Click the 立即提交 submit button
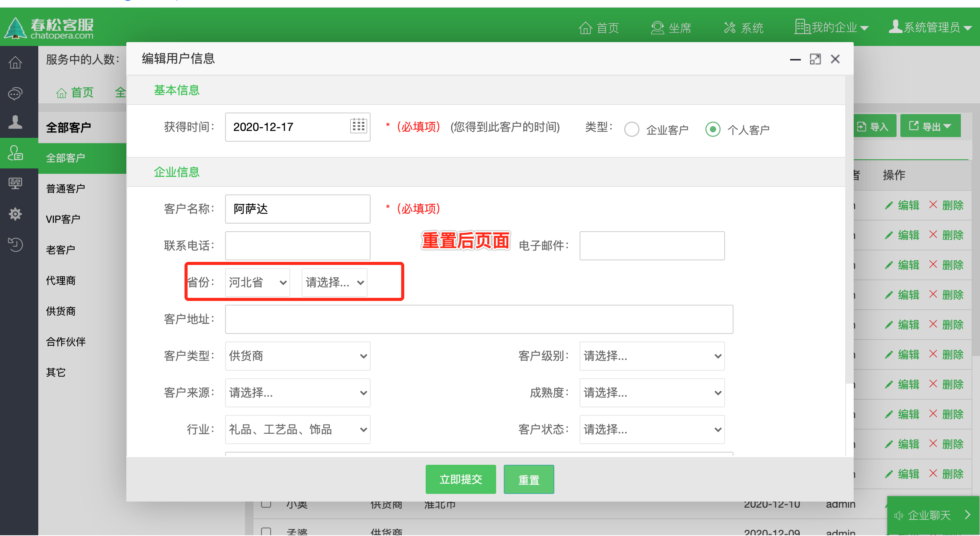Viewport: 980px width, 536px height. click(x=461, y=479)
